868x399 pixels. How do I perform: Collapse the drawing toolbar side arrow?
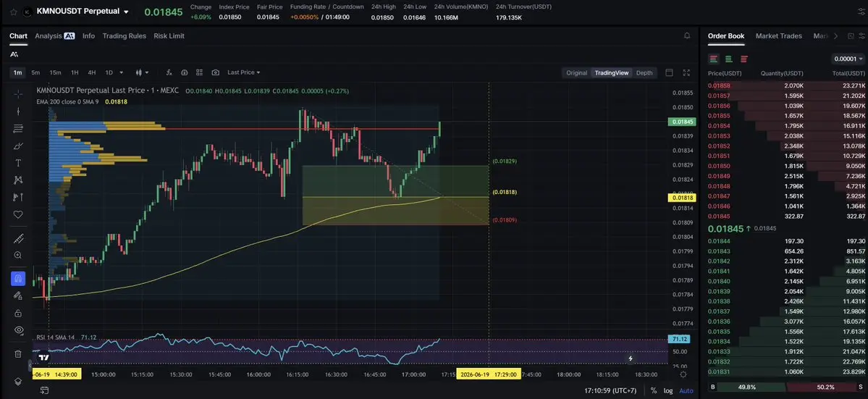(30, 366)
